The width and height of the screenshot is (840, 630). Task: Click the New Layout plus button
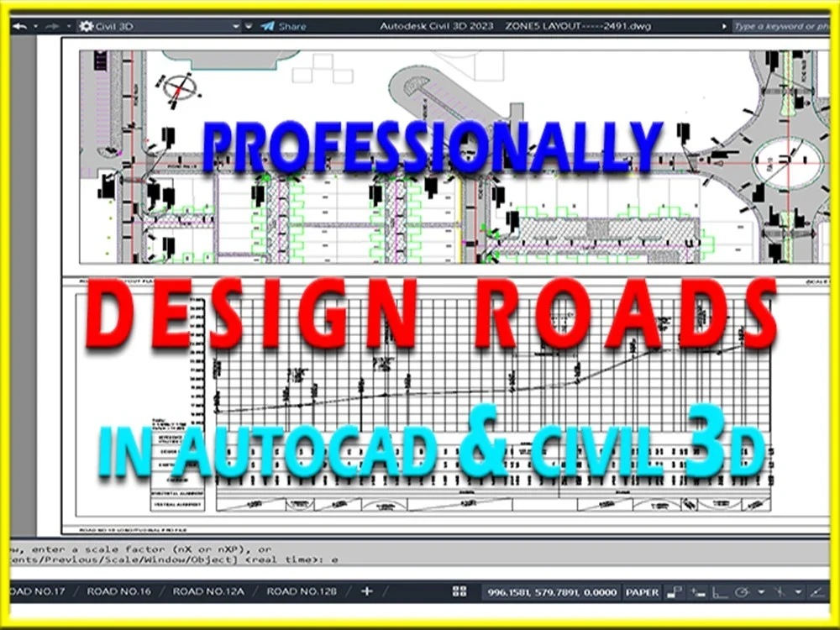[366, 591]
